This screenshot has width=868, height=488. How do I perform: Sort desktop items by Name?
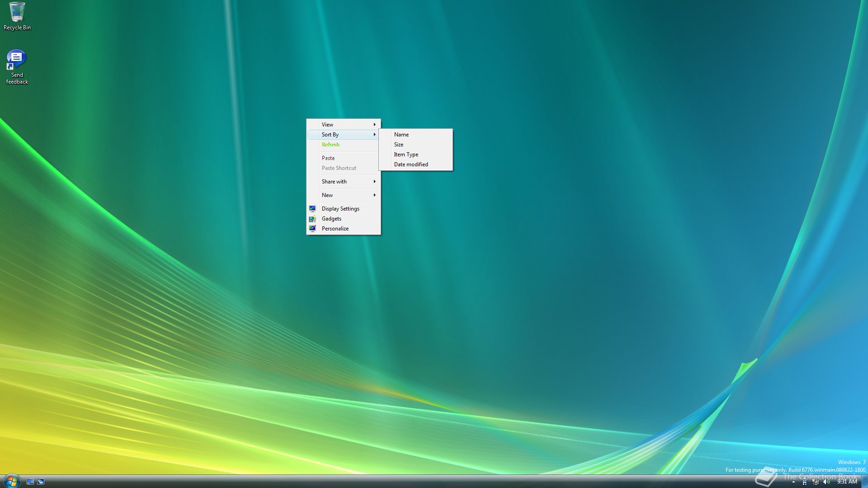(x=415, y=134)
